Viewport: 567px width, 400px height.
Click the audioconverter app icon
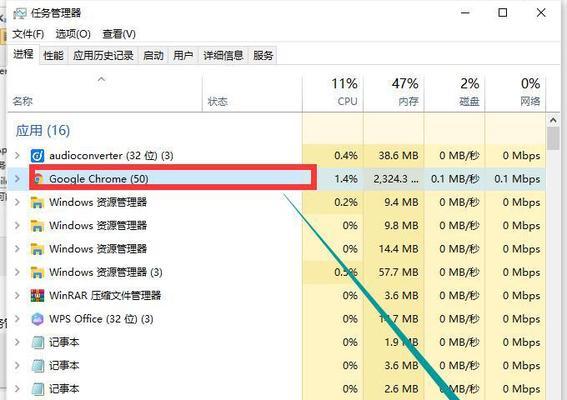coord(37,156)
